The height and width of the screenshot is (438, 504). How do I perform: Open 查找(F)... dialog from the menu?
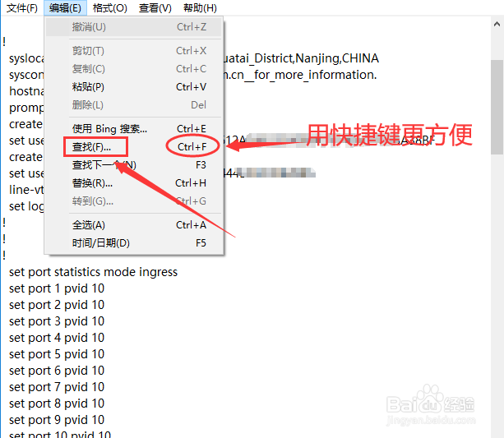[134, 147]
